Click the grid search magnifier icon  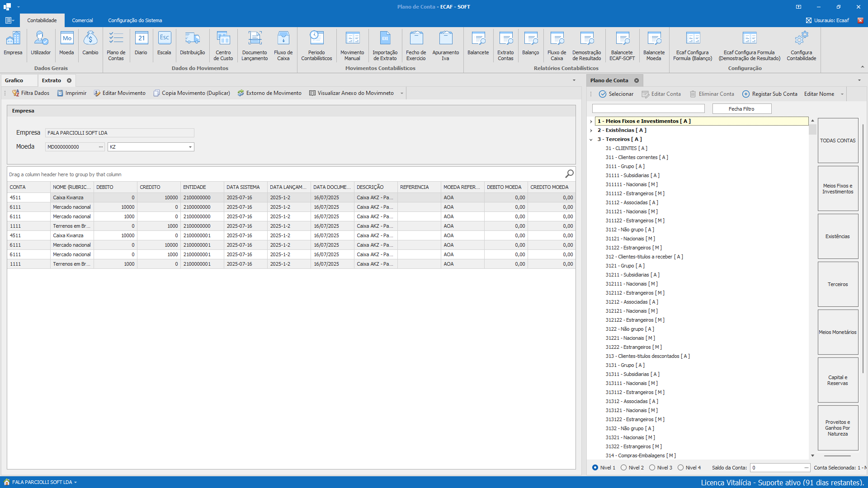(569, 174)
